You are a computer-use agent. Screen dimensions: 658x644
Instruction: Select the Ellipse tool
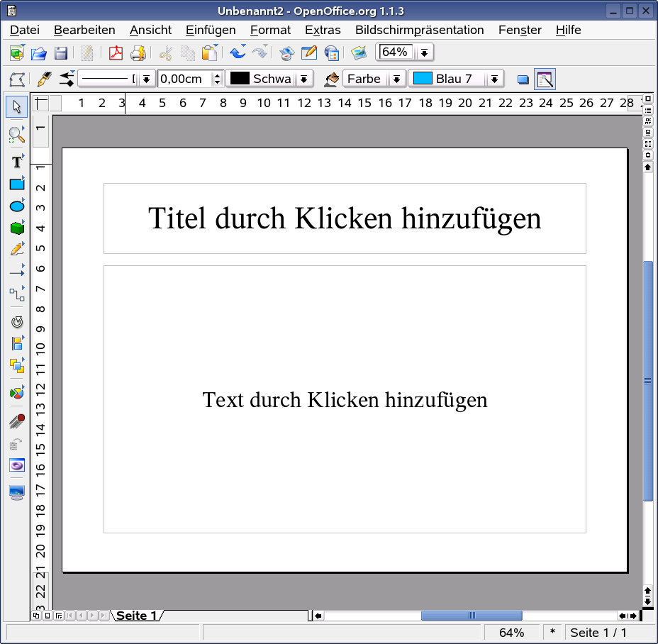16,206
